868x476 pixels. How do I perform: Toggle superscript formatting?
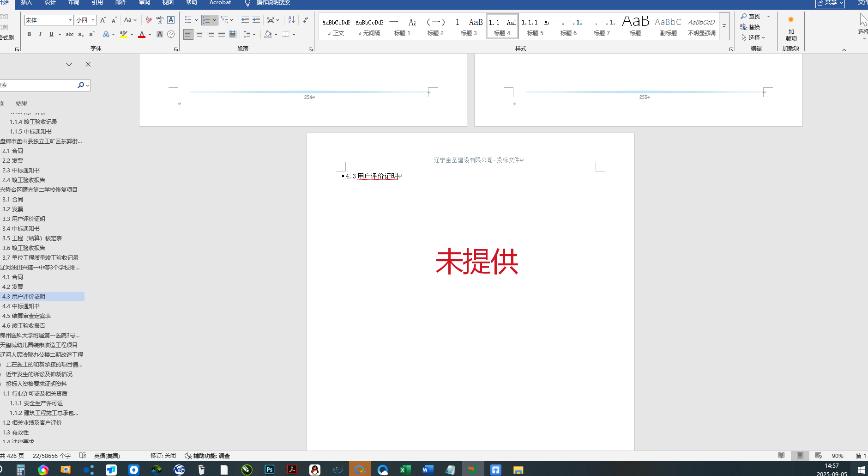92,34
